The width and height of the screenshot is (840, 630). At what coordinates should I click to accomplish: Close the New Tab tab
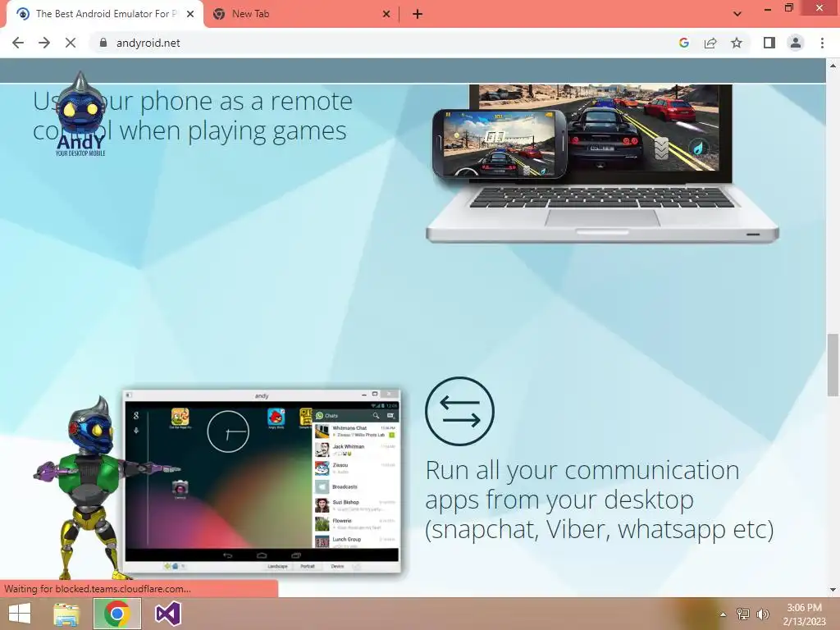coord(386,14)
